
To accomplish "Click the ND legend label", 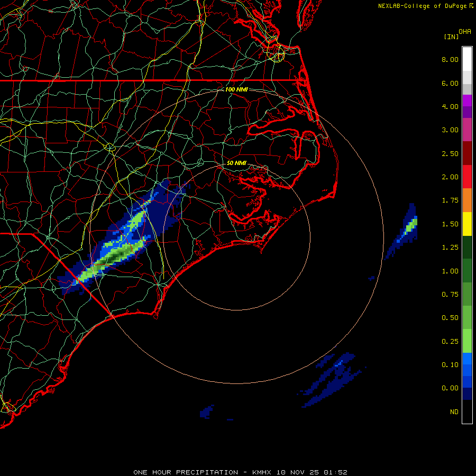I will click(454, 412).
